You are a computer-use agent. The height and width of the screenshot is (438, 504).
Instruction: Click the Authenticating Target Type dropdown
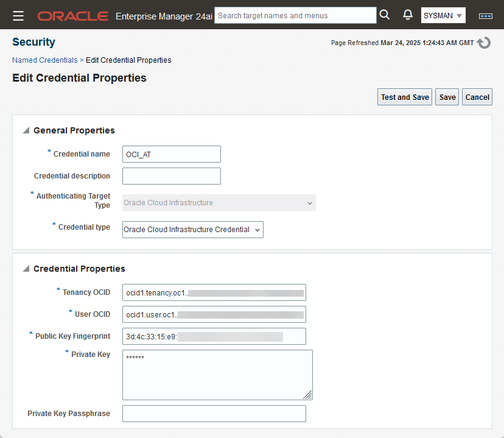pos(219,203)
